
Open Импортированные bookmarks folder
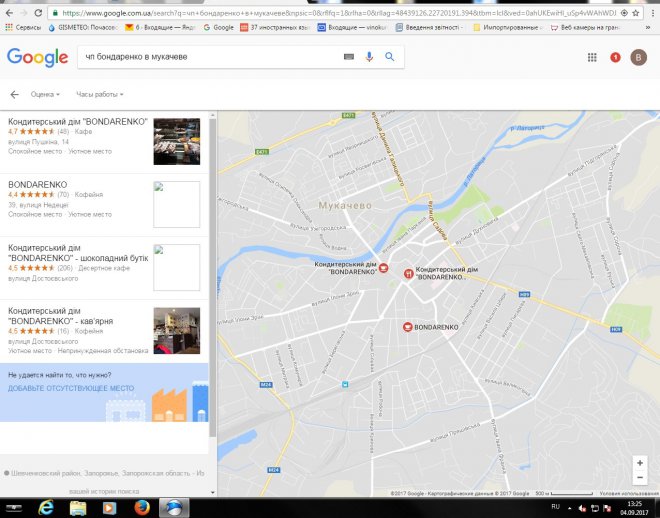pyautogui.click(x=508, y=27)
